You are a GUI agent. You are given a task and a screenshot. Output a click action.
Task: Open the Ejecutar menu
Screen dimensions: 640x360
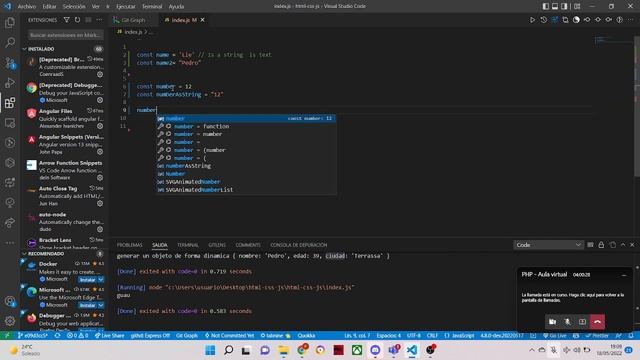[126, 7]
